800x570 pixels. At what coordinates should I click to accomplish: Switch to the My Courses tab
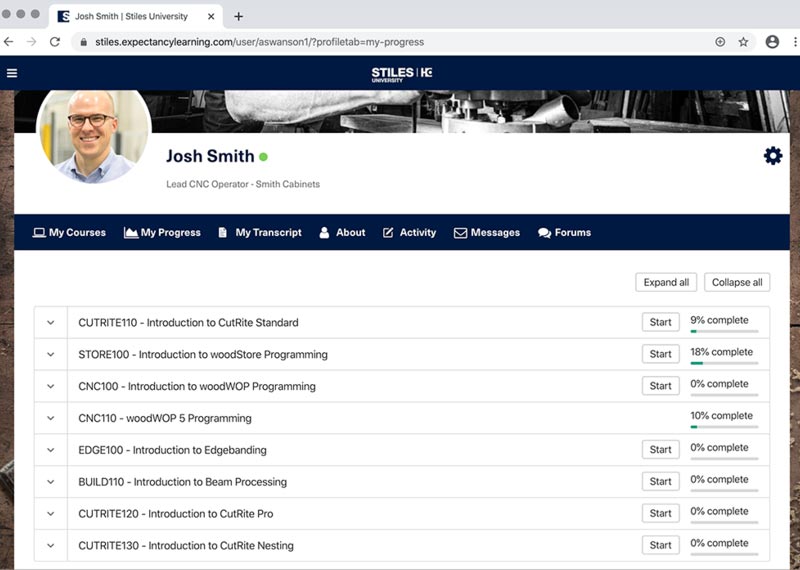point(69,233)
